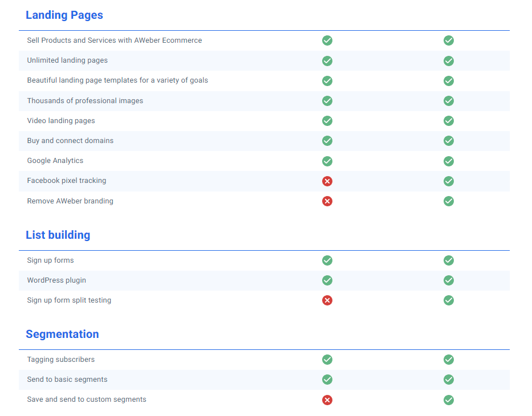Select the 'Google Analytics' feature text
532x416 pixels.
pyautogui.click(x=55, y=161)
